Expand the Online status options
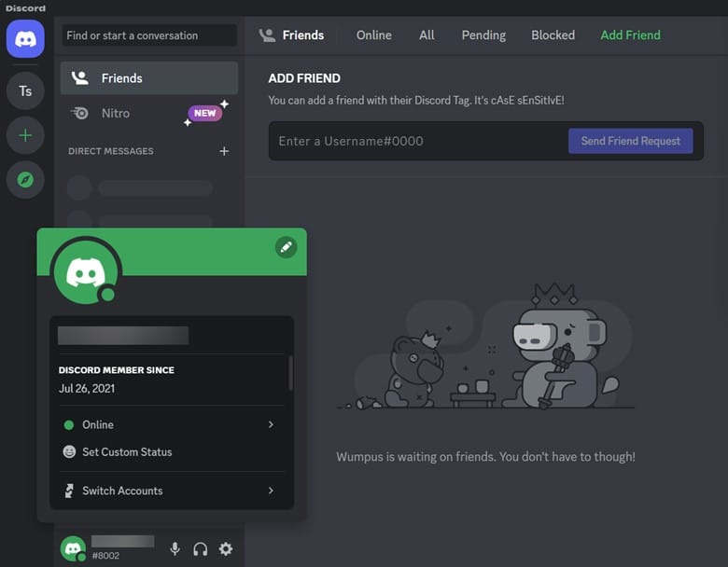Viewport: 728px width, 567px height. coord(172,424)
